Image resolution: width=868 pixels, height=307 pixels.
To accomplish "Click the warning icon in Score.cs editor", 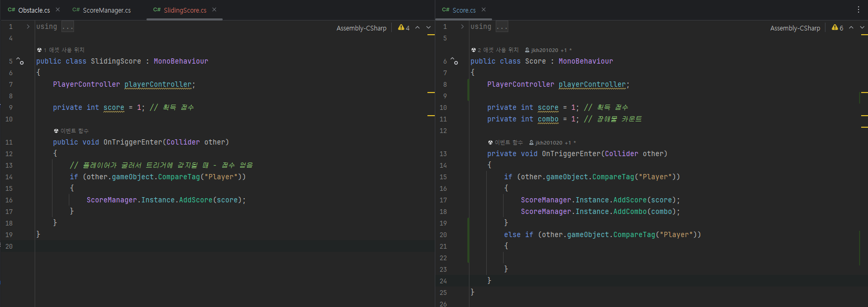I will tap(835, 28).
